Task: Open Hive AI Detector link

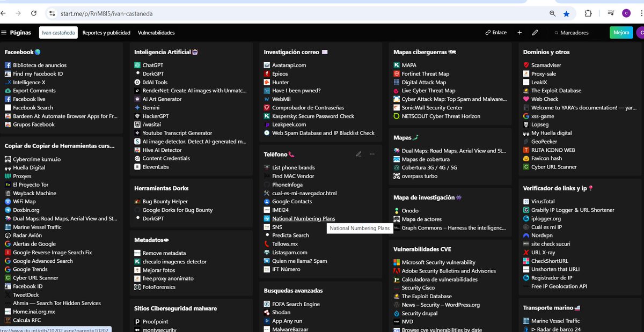Action: pyautogui.click(x=162, y=150)
